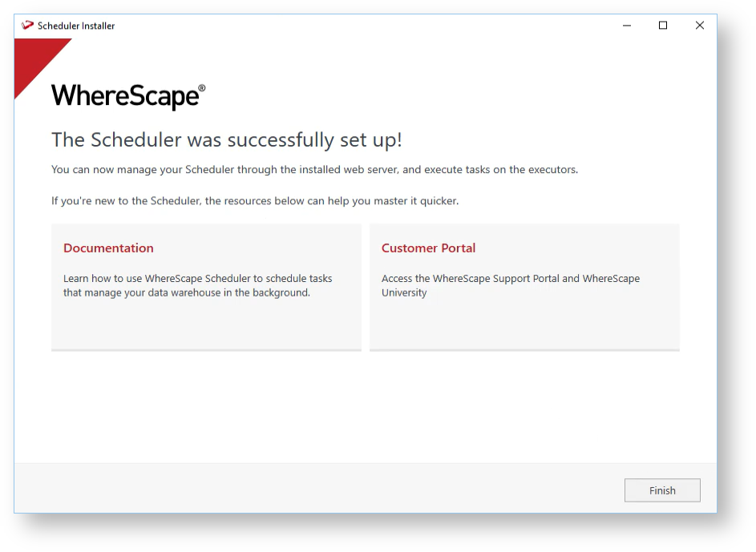Maximize the Scheduler Installer window
Image resolution: width=756 pixels, height=552 pixels.
pyautogui.click(x=663, y=26)
